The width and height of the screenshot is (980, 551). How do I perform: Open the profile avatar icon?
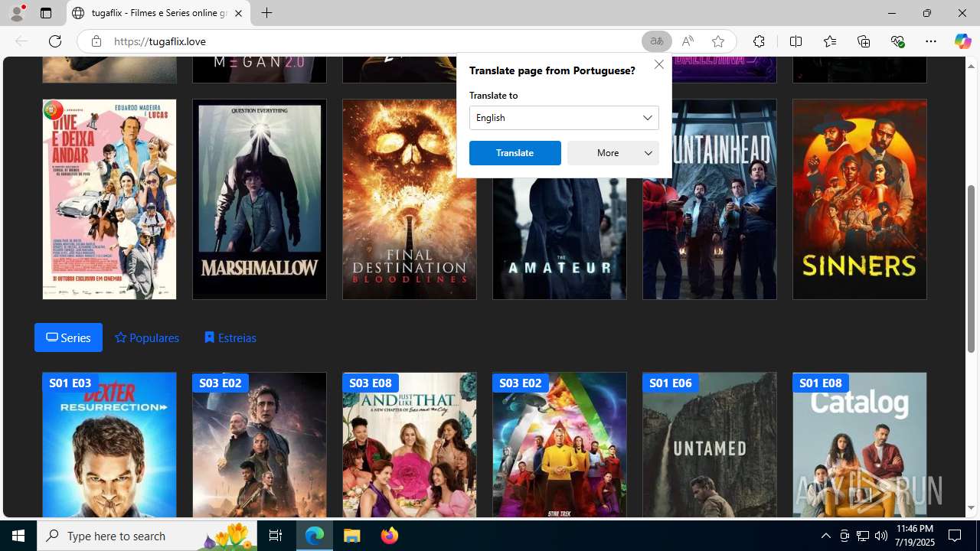[17, 13]
